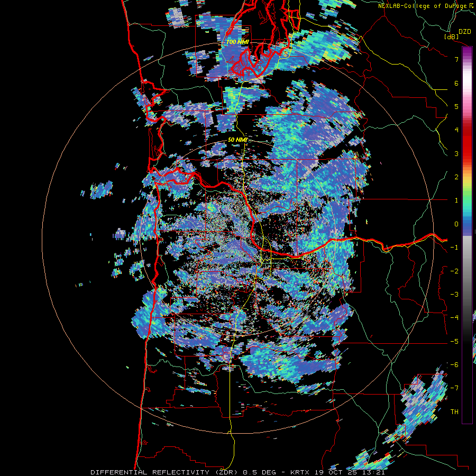This screenshot has width=476, height=476.
Task: Click the -5 value on color scale
Action: click(454, 342)
